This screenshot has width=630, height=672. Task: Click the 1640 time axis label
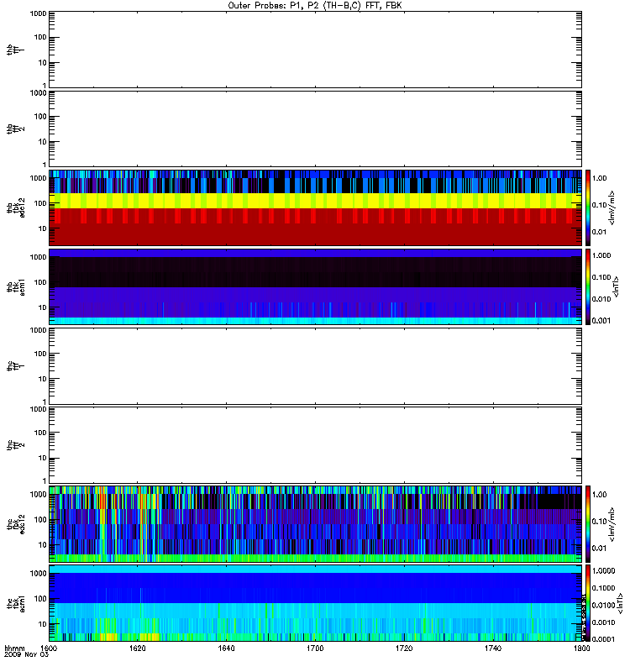(x=226, y=648)
